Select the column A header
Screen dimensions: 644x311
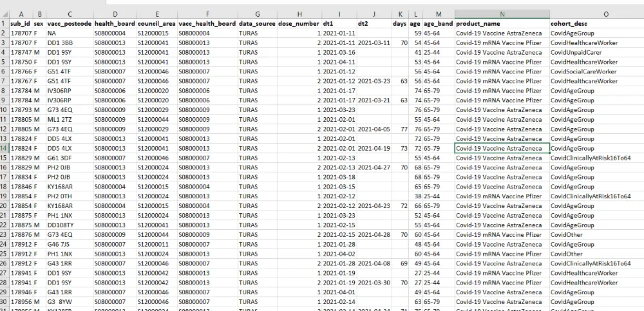pos(21,14)
